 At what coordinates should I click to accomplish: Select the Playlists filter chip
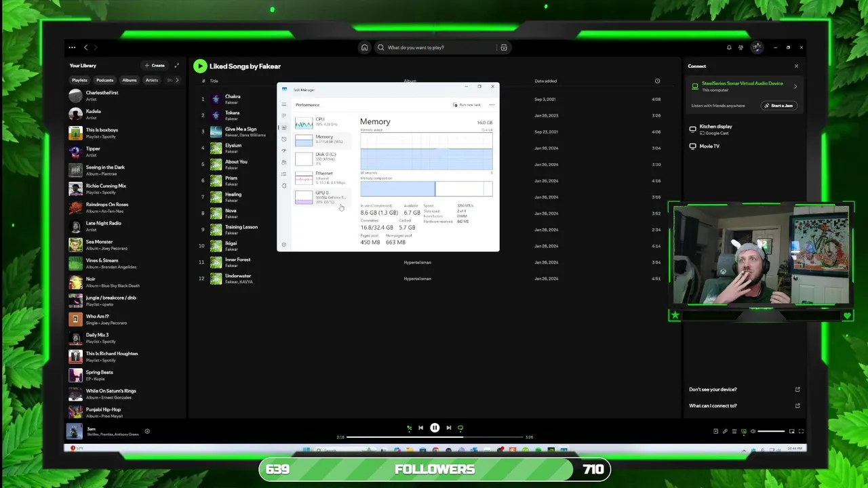(x=79, y=80)
